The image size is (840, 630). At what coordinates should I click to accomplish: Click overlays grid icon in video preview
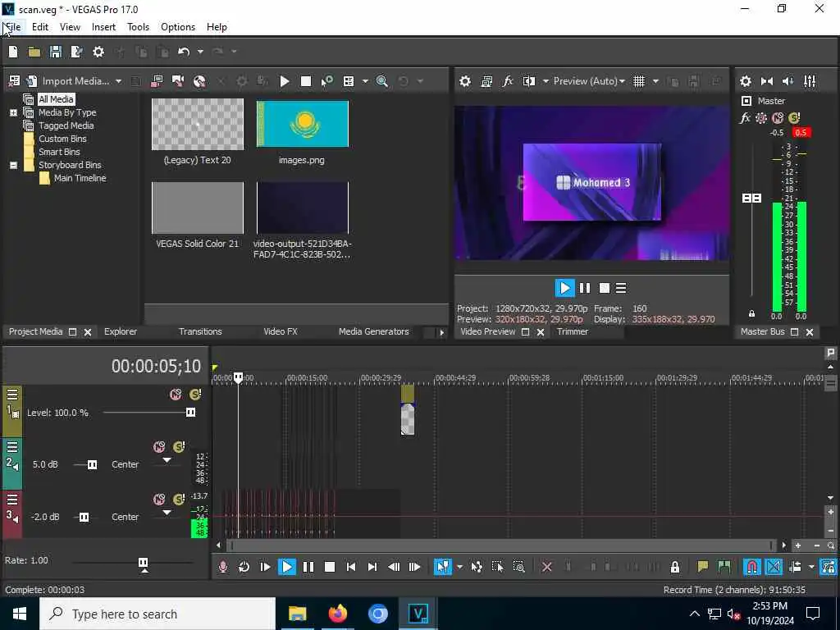click(639, 81)
